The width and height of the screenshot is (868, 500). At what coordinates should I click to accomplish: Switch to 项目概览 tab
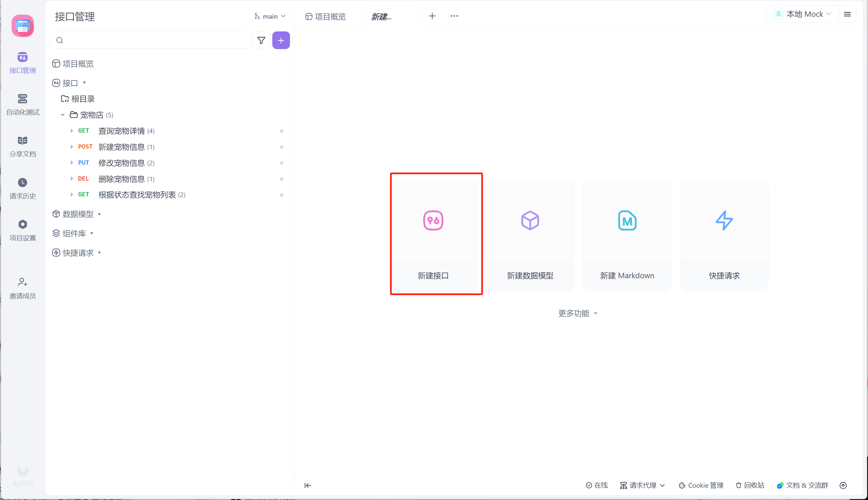[x=326, y=16]
